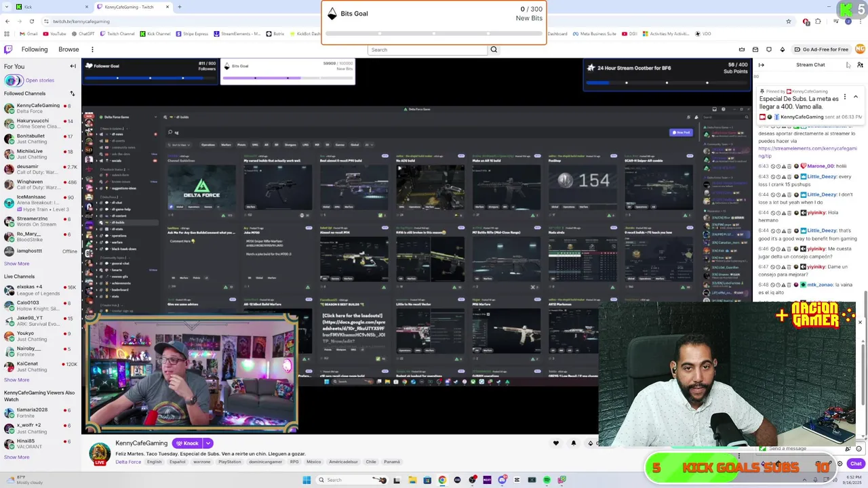Click the Chat send button
The width and height of the screenshot is (868, 488).
click(856, 464)
